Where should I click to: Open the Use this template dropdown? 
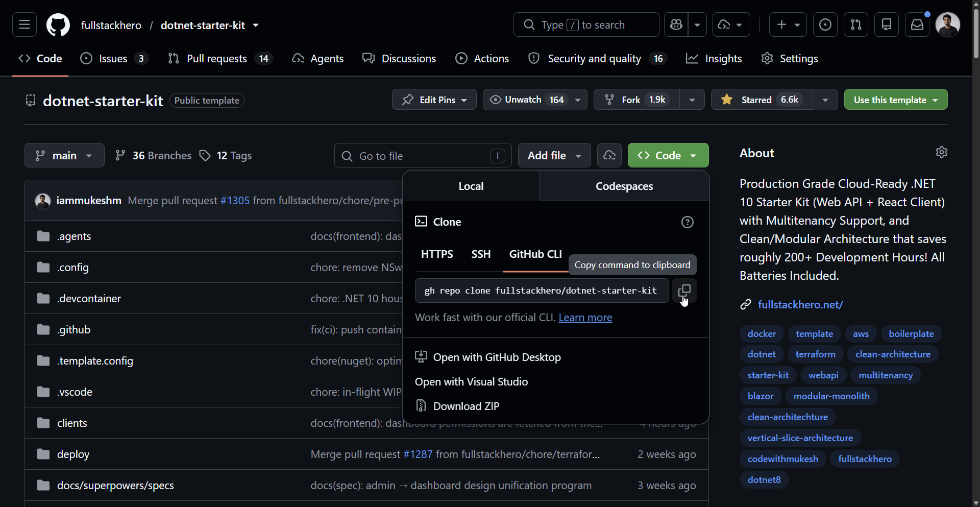[896, 100]
